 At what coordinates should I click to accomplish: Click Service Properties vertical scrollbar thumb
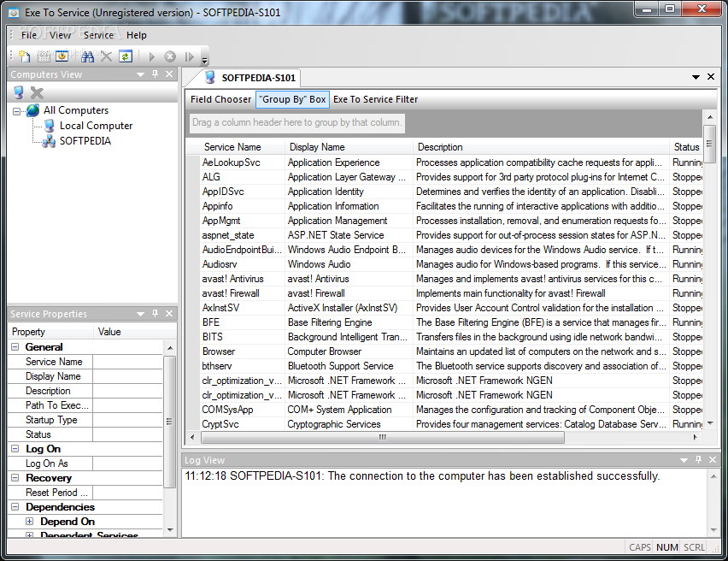169,421
